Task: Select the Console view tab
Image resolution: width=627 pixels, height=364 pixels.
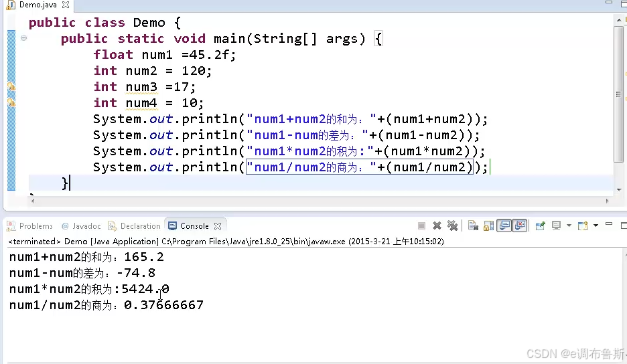Action: [x=194, y=226]
